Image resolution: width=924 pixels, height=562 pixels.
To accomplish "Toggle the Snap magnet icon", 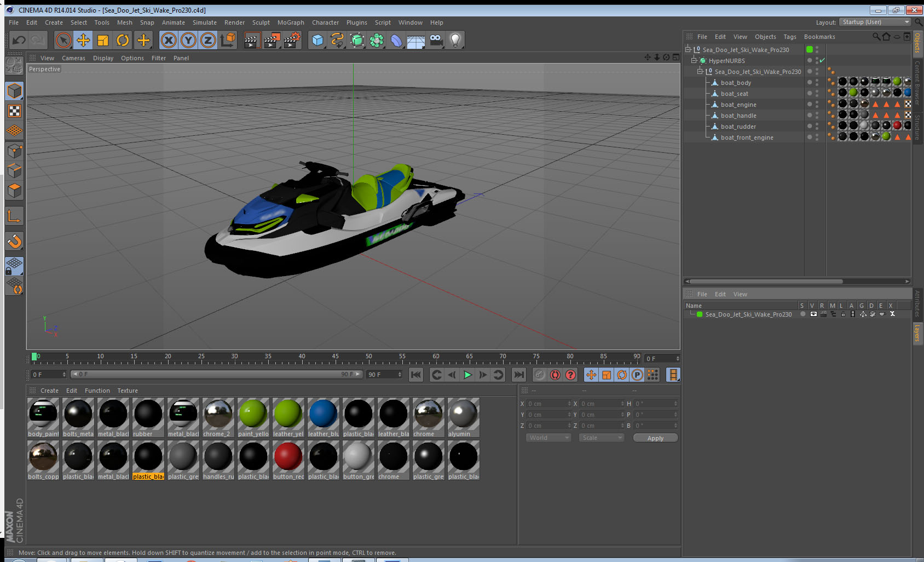I will coord(15,241).
